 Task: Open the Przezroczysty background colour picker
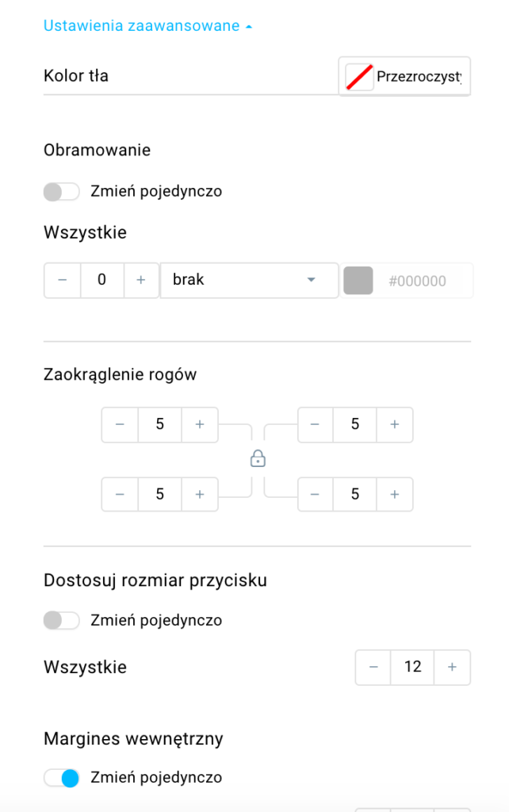click(404, 77)
